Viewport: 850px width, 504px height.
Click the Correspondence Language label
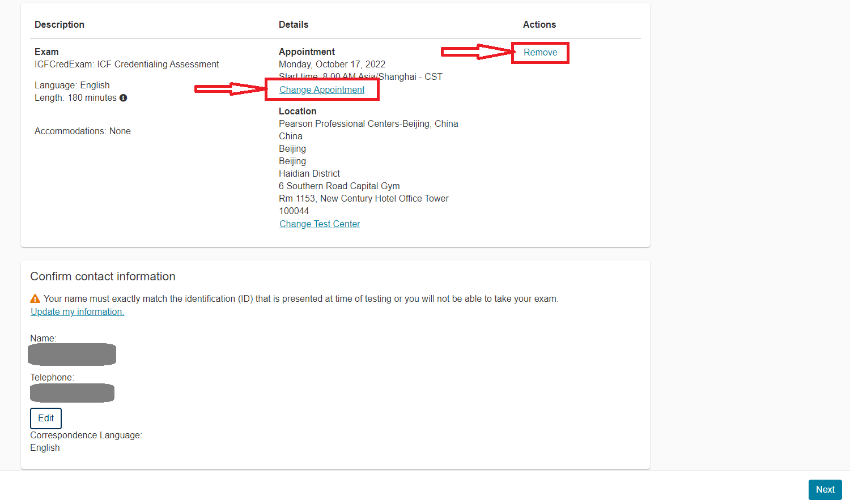coord(86,435)
